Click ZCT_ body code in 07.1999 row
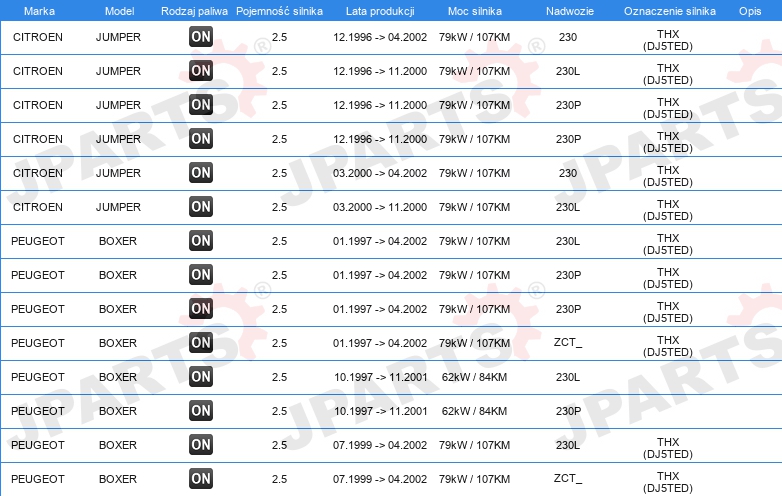 (x=568, y=479)
